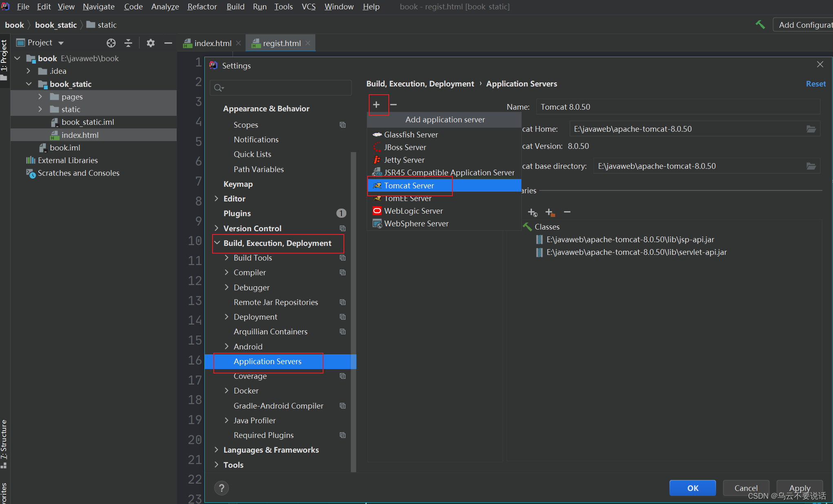833x504 pixels.
Task: Click the add library plus icon with globe
Action: 532,212
